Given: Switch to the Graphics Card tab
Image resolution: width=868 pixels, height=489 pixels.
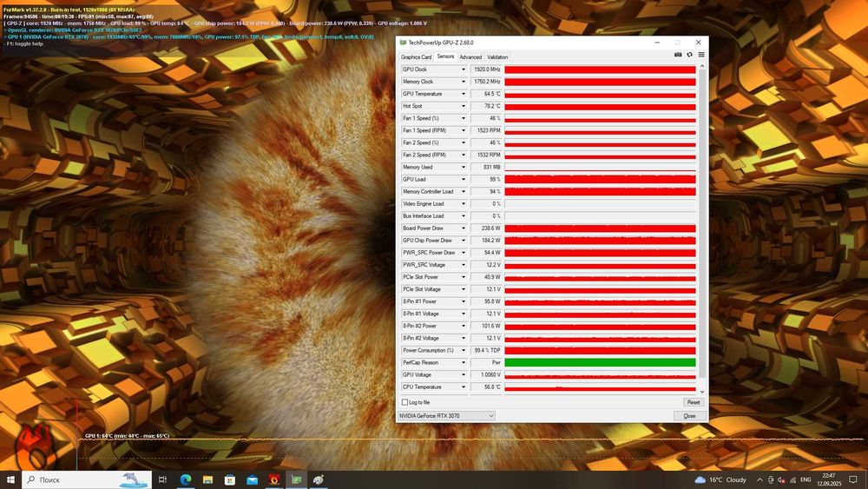Looking at the screenshot, I should point(416,57).
